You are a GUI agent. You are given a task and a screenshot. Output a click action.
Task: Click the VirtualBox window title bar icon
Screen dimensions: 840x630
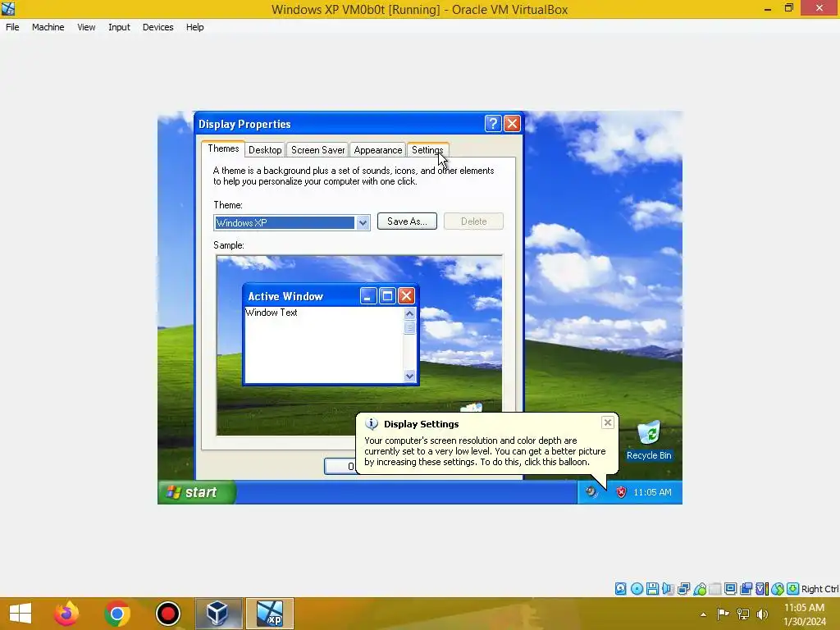coord(8,8)
